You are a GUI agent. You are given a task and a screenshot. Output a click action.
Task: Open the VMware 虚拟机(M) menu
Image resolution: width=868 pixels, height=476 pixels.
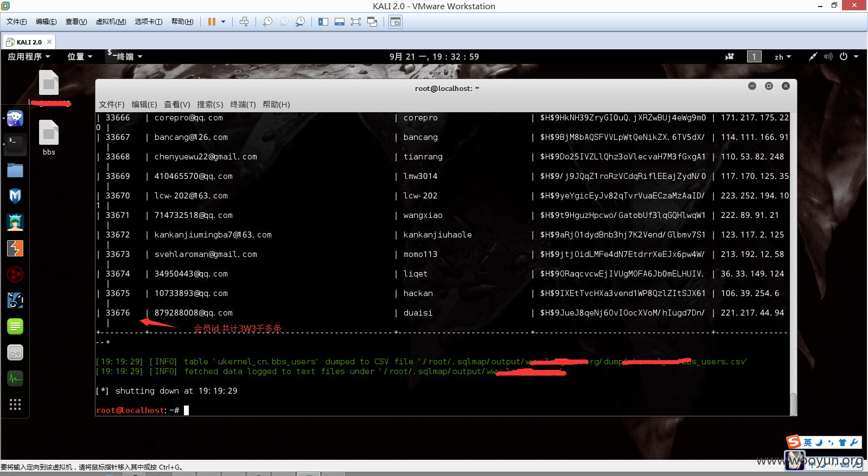(x=111, y=22)
